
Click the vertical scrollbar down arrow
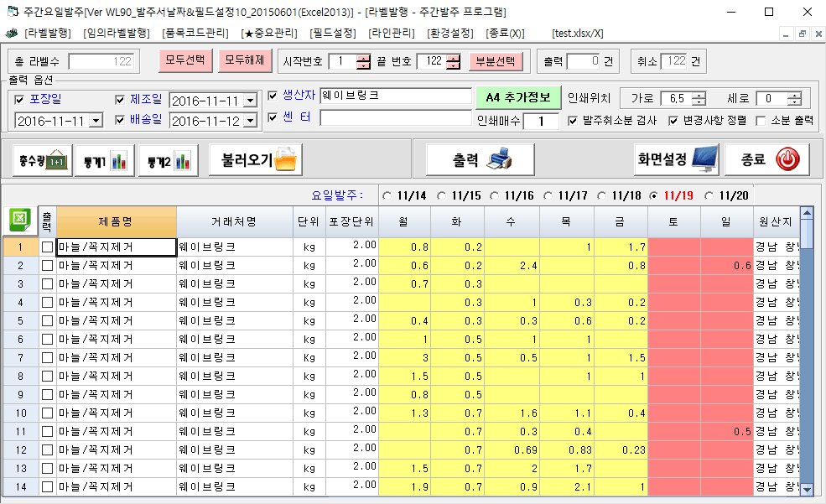tap(807, 490)
